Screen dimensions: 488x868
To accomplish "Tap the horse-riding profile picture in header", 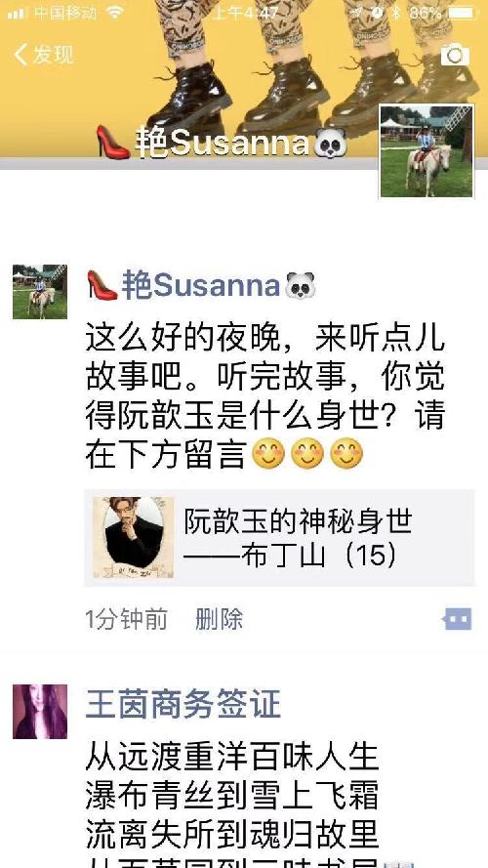I will tap(427, 151).
